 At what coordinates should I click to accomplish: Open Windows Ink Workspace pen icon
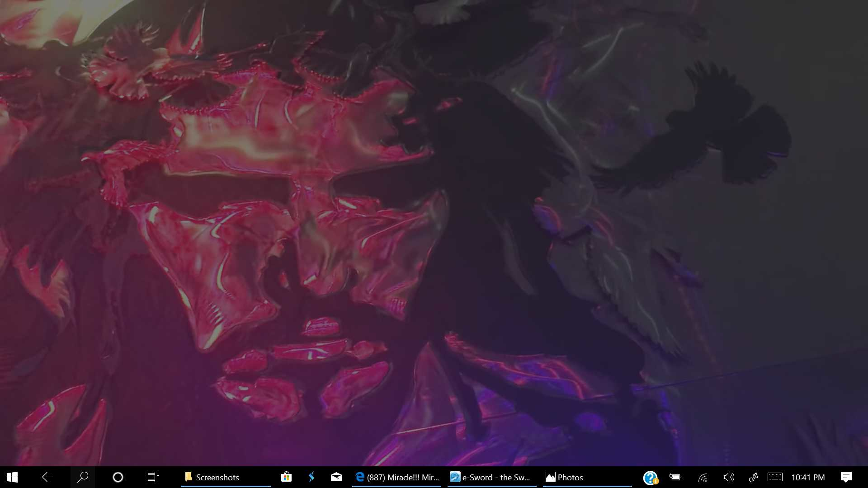pyautogui.click(x=753, y=477)
